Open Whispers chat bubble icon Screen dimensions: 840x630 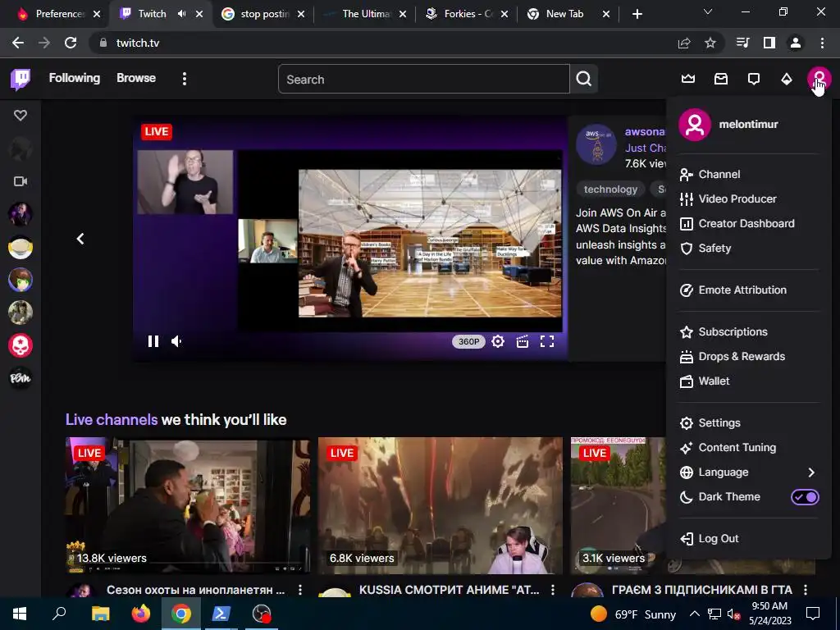(754, 80)
